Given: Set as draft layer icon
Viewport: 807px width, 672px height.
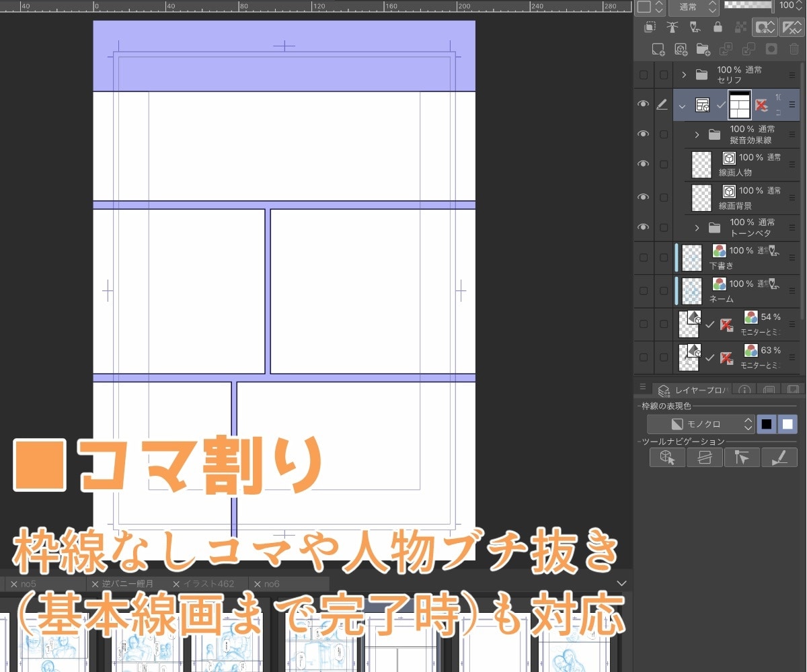Looking at the screenshot, I should click(695, 28).
